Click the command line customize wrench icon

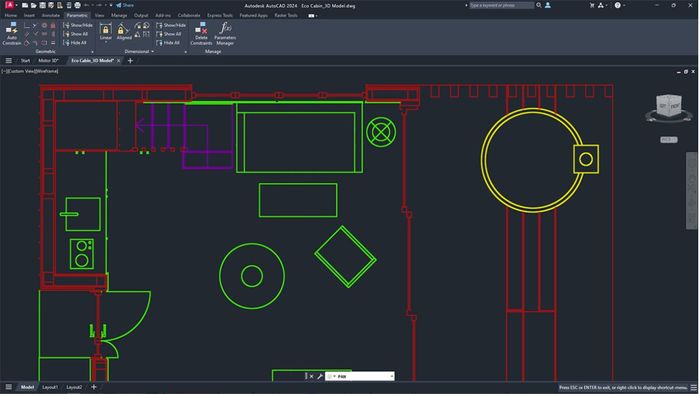pyautogui.click(x=320, y=376)
